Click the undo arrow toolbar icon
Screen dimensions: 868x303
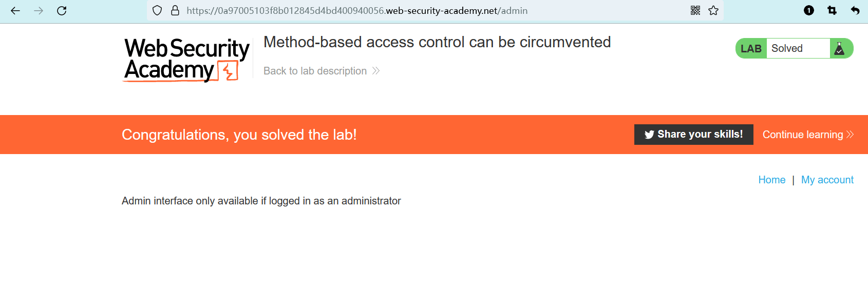coord(855,11)
